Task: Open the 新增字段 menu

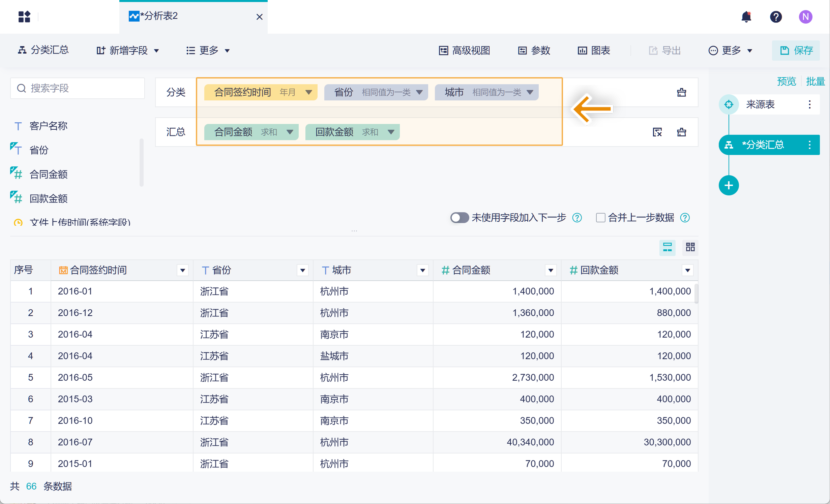Action: click(128, 51)
